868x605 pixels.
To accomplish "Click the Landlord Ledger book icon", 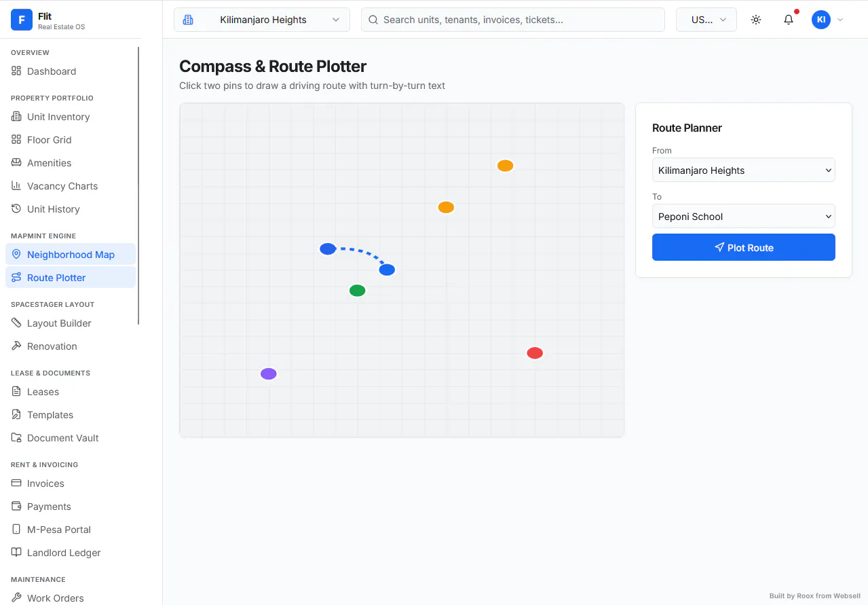I will coord(16,553).
